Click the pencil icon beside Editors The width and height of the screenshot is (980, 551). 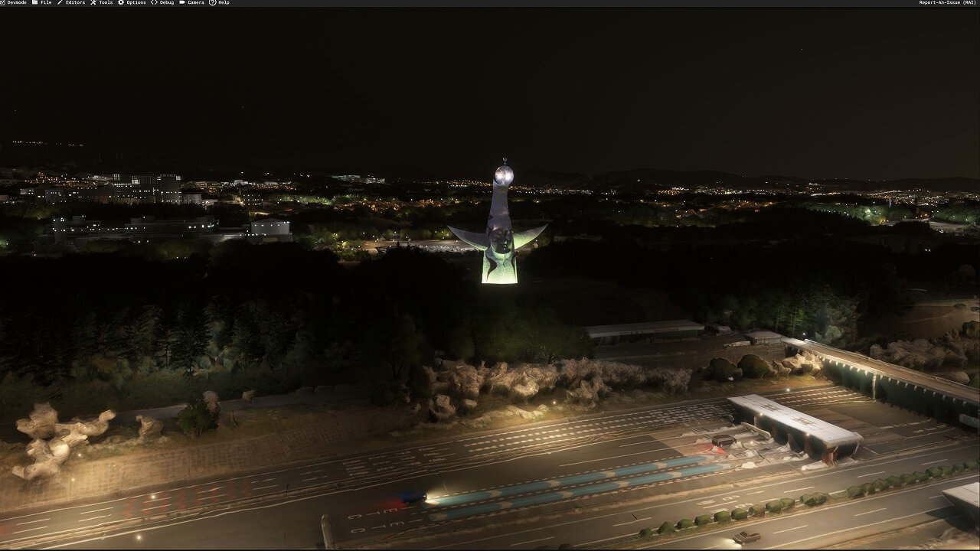point(60,3)
